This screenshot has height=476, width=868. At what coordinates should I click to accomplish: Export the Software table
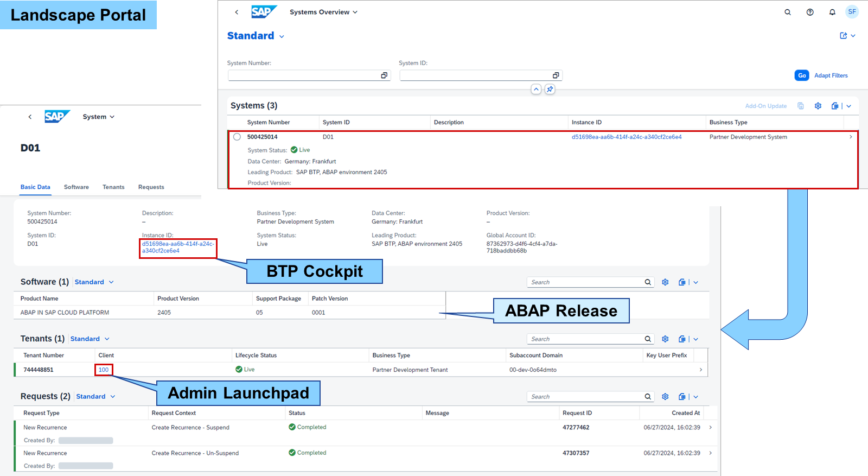click(x=682, y=282)
